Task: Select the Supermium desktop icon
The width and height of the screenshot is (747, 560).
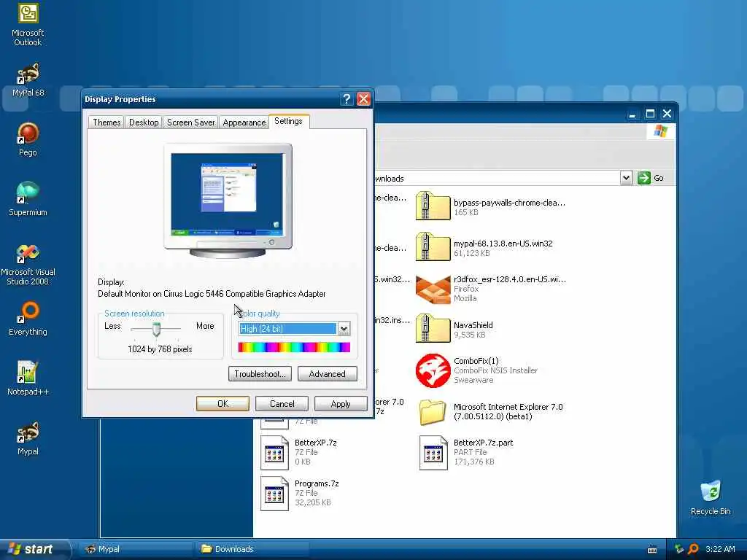Action: click(28, 200)
